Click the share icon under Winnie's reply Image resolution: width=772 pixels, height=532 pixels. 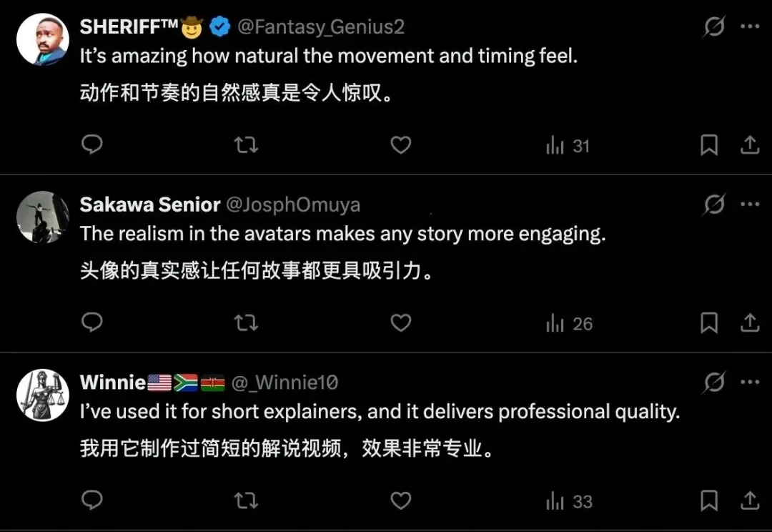coord(749,501)
